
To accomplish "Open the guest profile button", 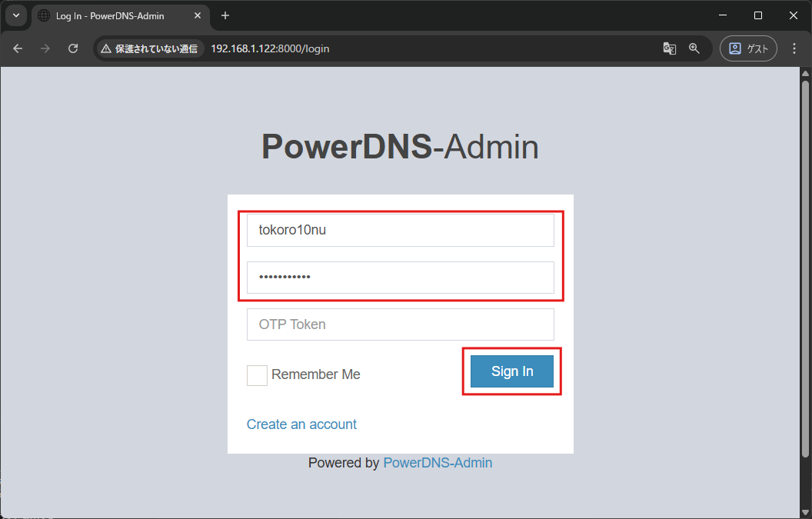I will [748, 48].
